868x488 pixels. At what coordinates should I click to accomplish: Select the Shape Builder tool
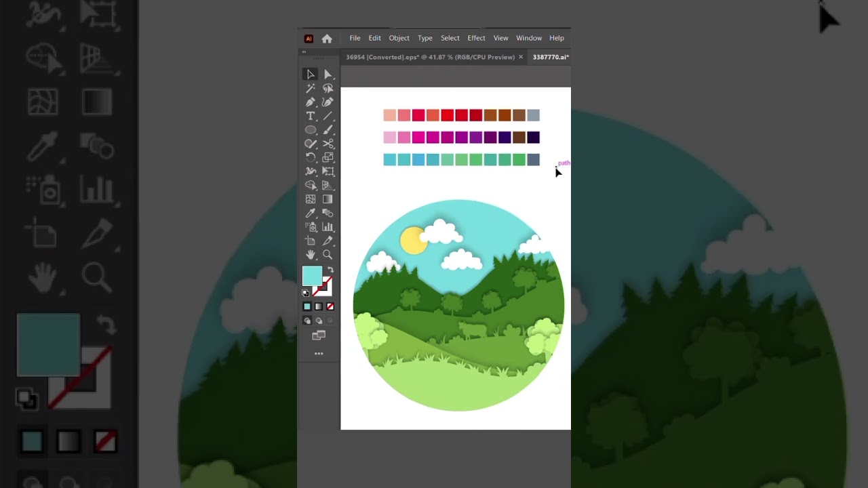coord(311,185)
